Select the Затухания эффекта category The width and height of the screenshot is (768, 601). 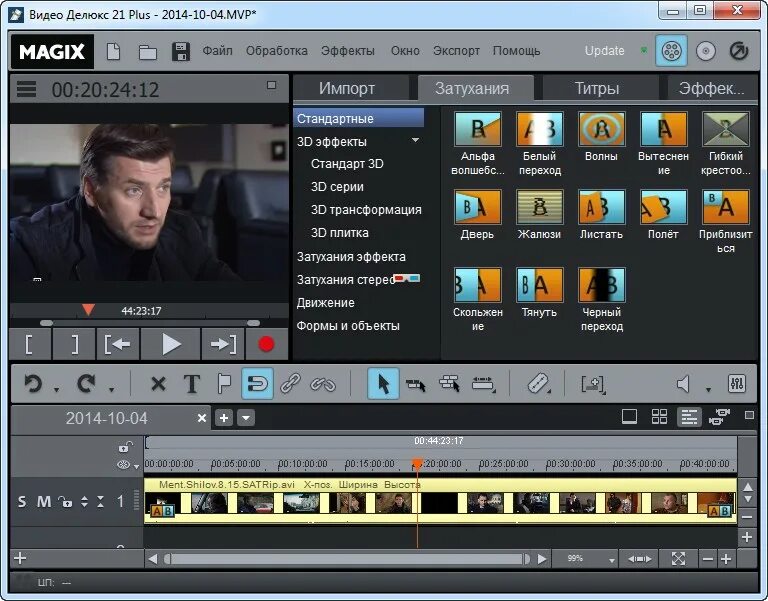pyautogui.click(x=351, y=257)
